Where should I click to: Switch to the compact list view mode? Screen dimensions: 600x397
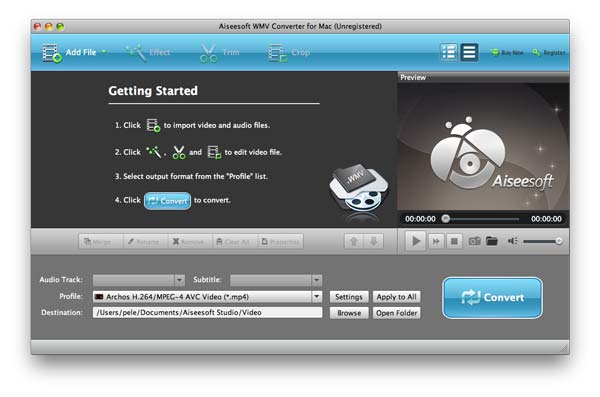click(x=469, y=52)
